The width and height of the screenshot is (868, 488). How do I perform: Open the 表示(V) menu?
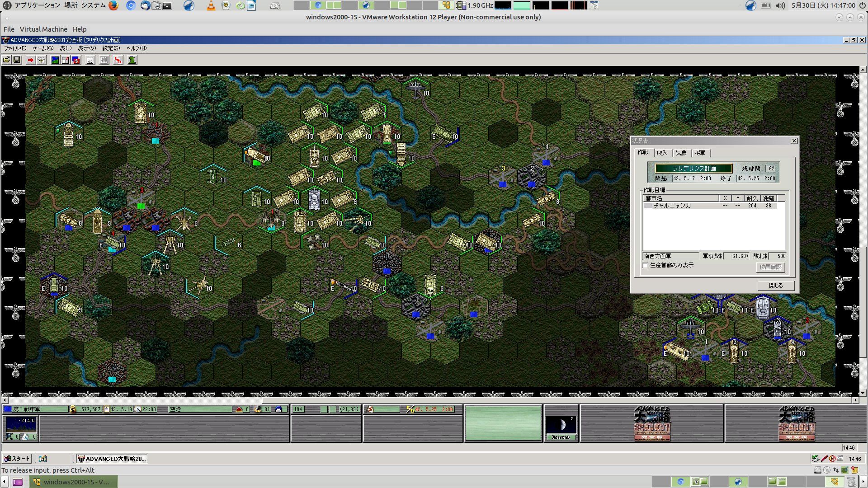tap(87, 48)
